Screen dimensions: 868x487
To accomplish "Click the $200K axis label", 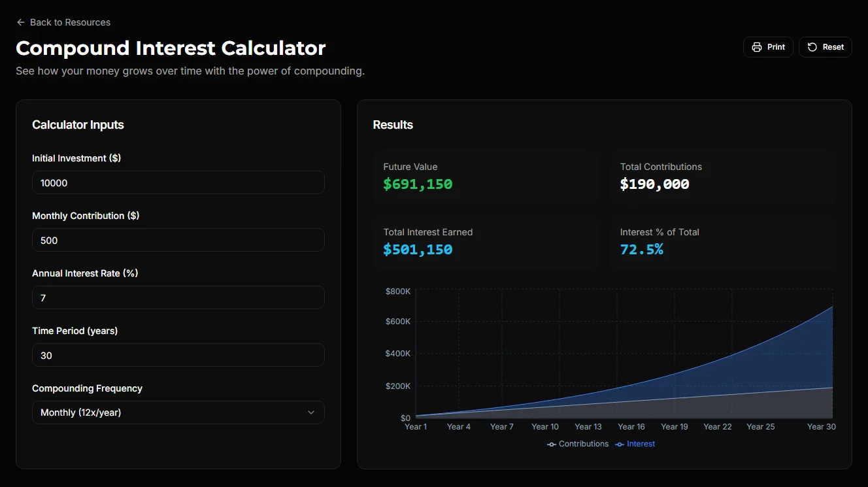I will coord(398,386).
